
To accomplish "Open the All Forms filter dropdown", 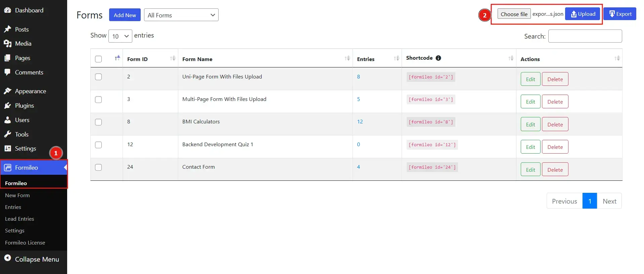I will (181, 15).
